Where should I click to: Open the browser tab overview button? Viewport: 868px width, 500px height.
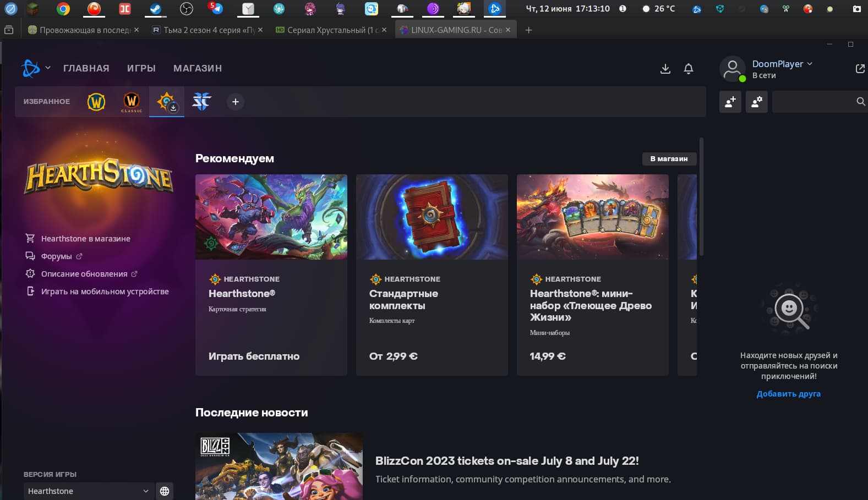pos(9,30)
